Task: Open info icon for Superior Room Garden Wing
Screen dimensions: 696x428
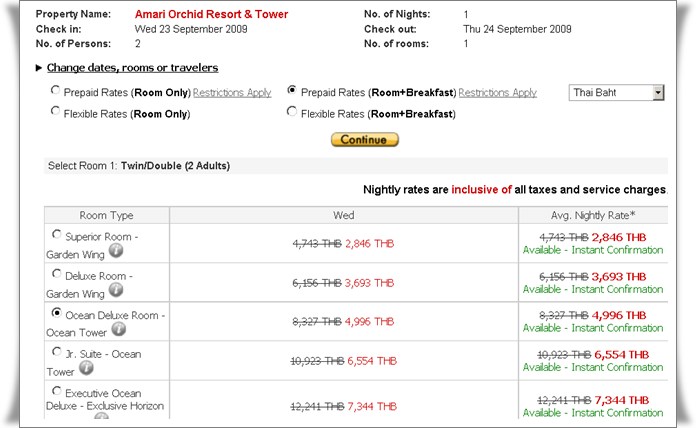Action: [116, 251]
